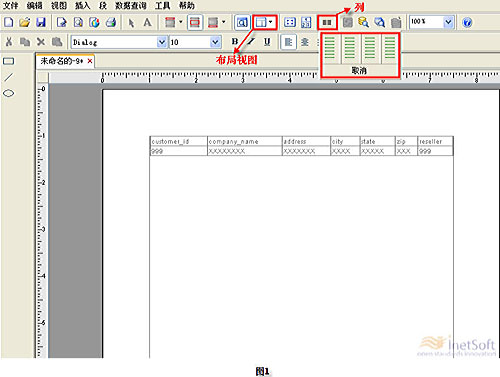Expand the 100% zoom dropdown
The width and height of the screenshot is (500, 377).
coord(449,22)
